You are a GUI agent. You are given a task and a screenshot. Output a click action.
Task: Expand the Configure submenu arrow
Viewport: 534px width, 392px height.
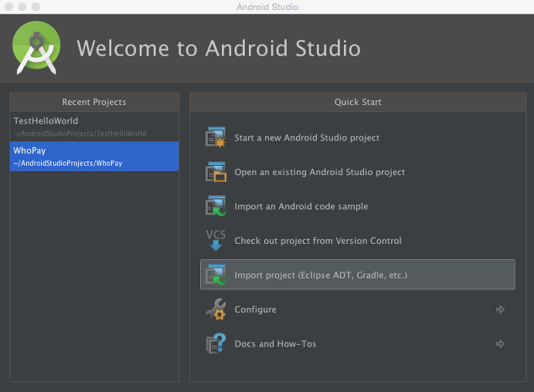click(500, 310)
